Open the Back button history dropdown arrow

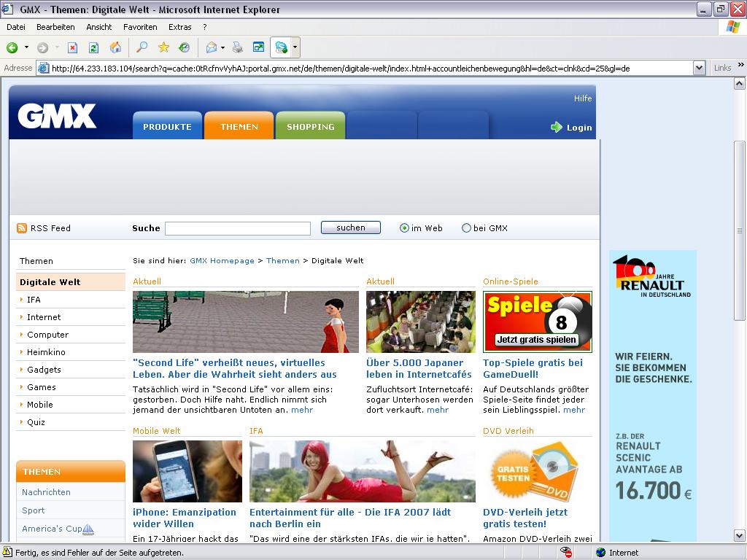(27, 47)
